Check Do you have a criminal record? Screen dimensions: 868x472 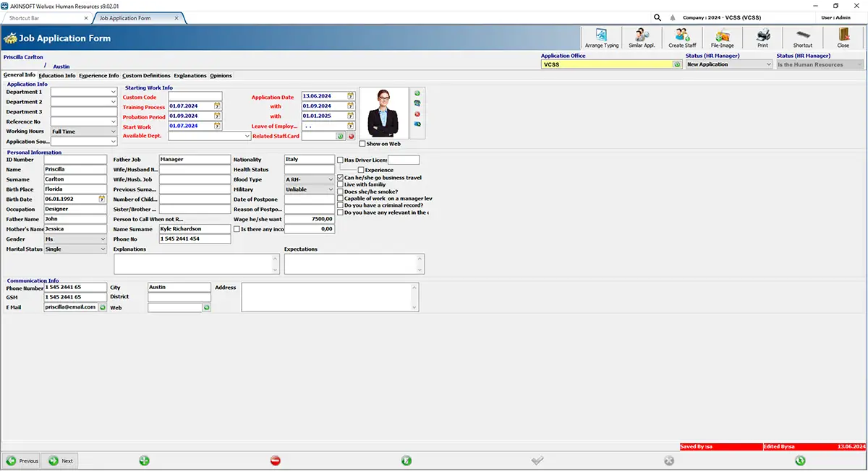pyautogui.click(x=341, y=205)
